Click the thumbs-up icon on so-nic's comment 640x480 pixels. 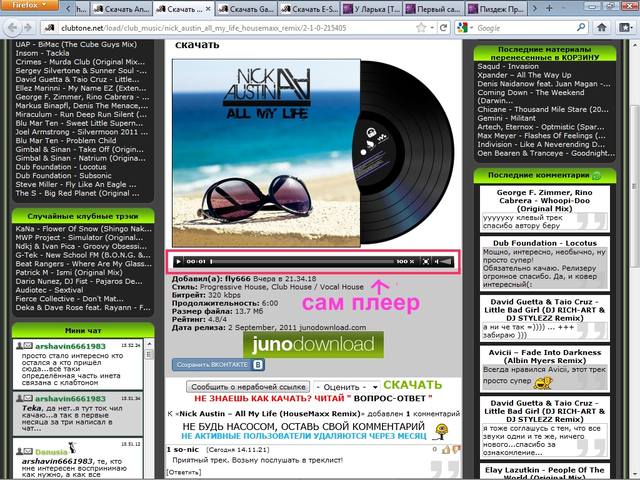coord(446,449)
